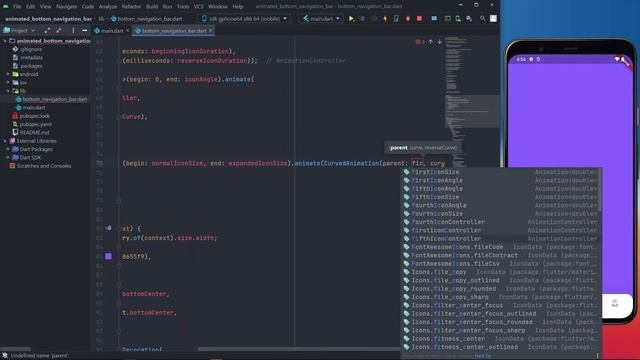Expand Dart Packages node

pyautogui.click(x=8, y=149)
